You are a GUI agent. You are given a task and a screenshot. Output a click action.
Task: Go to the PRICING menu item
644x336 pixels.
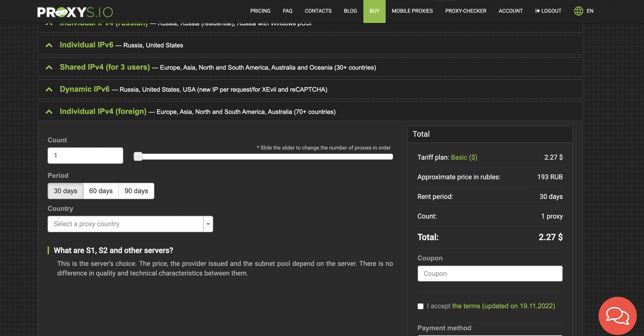point(260,11)
